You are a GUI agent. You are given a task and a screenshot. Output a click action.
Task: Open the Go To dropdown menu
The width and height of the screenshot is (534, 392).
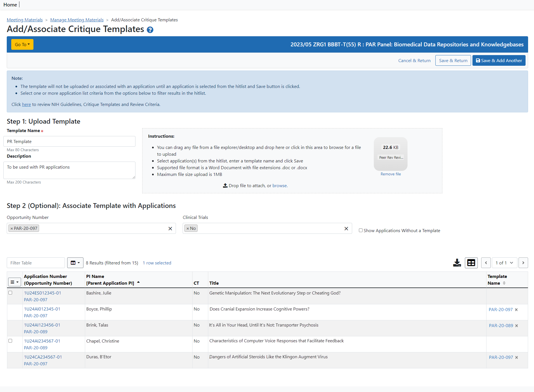pos(22,44)
